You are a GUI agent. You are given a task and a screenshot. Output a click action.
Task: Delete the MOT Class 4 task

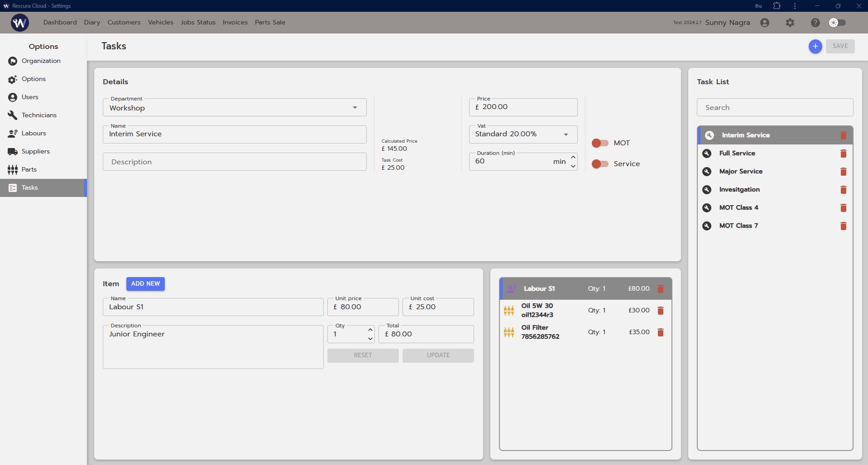pos(844,208)
